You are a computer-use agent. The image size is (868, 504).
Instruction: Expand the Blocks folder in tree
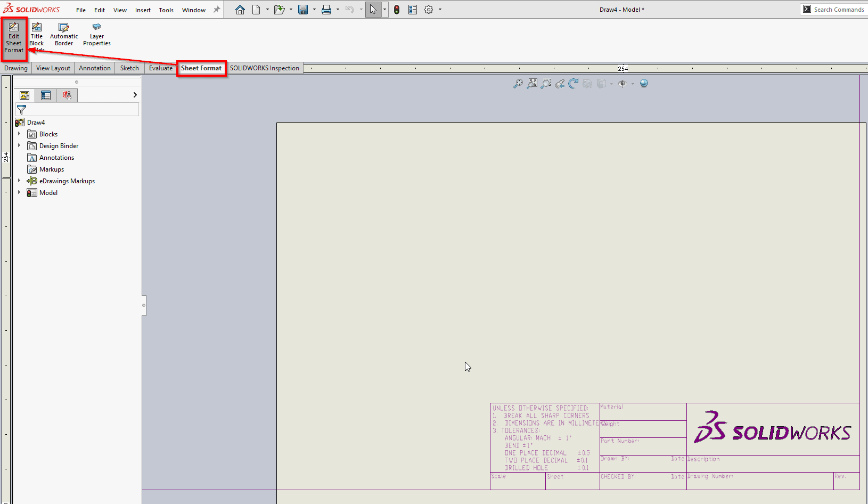click(x=19, y=134)
